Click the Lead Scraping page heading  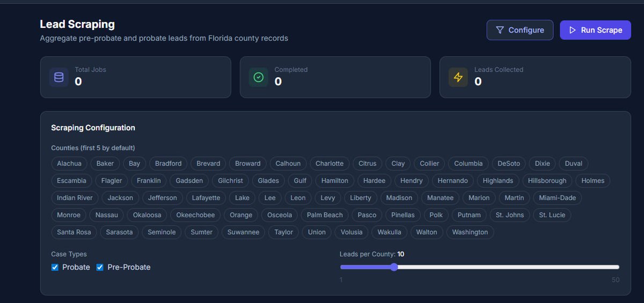pyautogui.click(x=77, y=24)
